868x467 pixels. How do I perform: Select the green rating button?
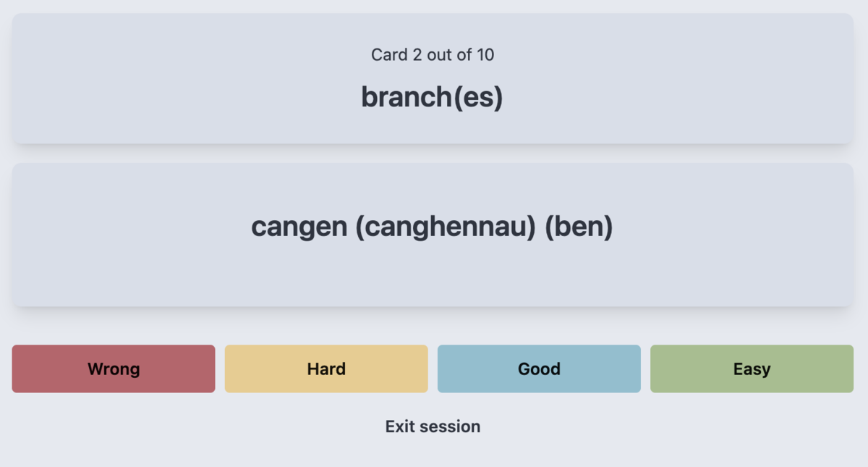(752, 369)
